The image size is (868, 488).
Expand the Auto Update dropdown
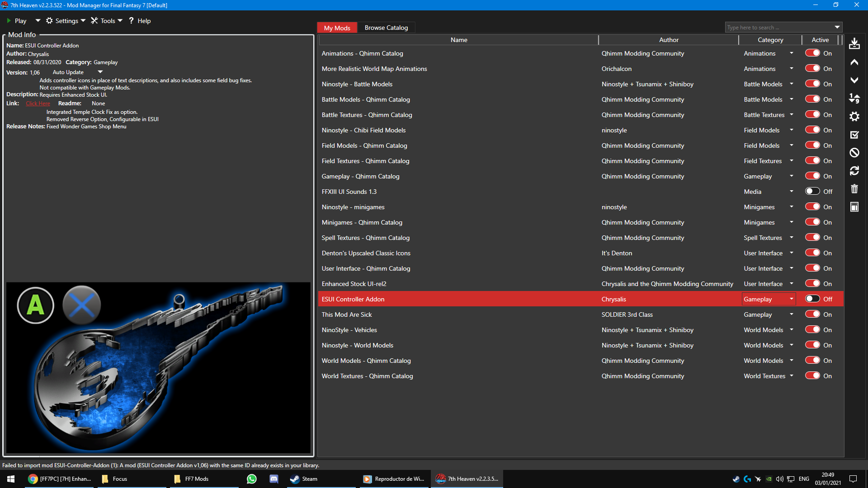point(100,72)
